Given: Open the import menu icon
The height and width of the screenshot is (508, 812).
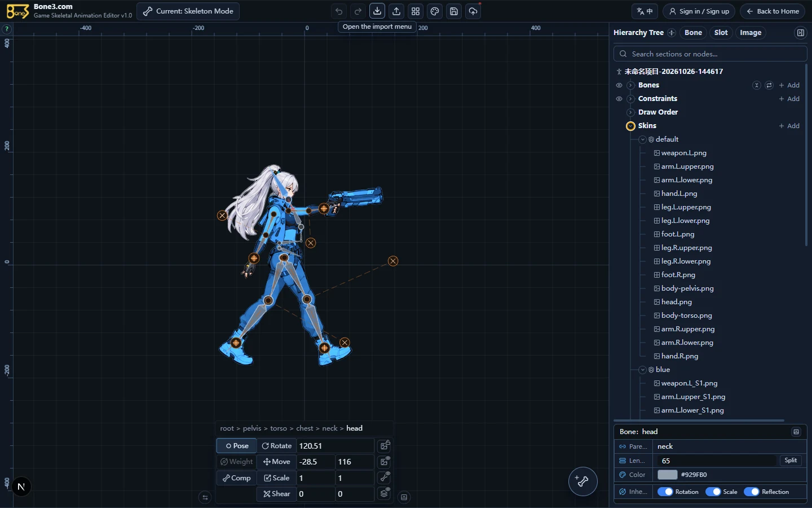Looking at the screenshot, I should click(x=377, y=11).
